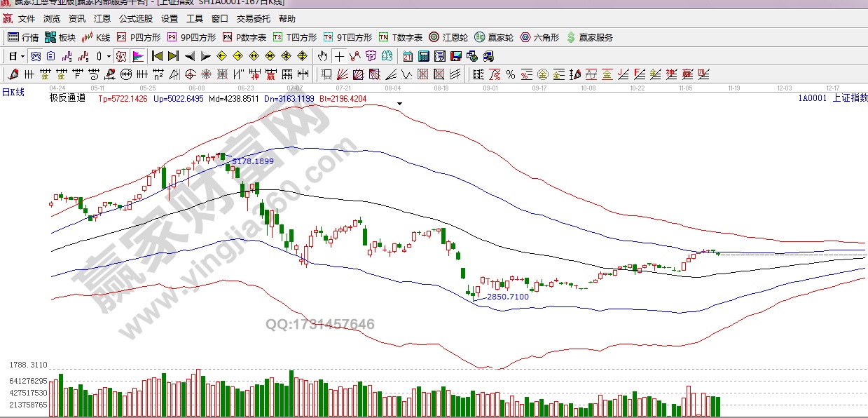Click the yellow diamond left-arrow icon
The height and width of the screenshot is (418, 868).
pyautogui.click(x=222, y=56)
